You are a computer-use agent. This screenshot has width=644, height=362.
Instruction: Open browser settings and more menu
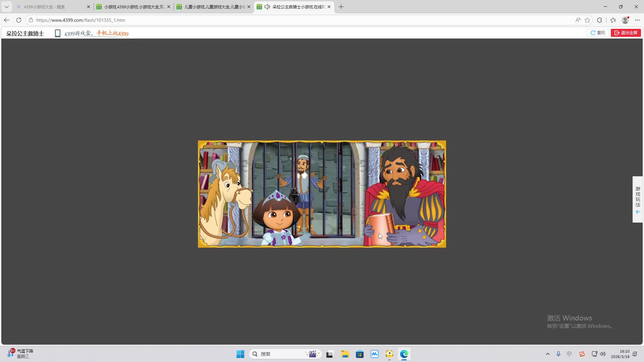pyautogui.click(x=637, y=20)
